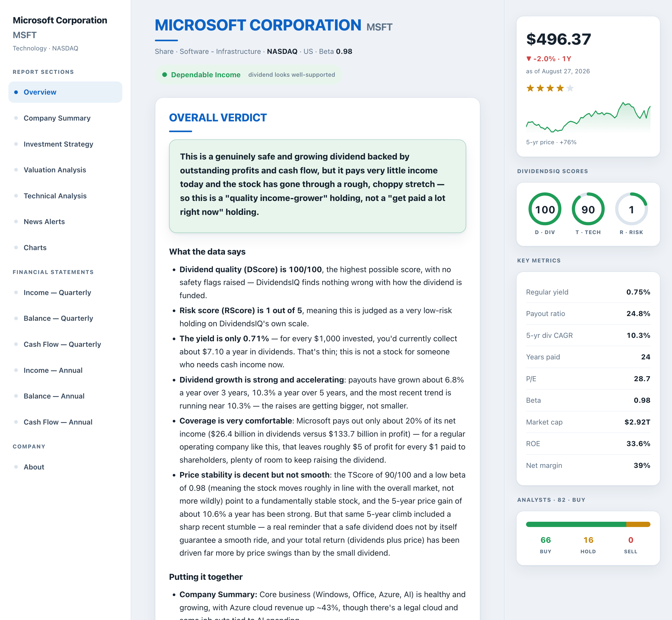This screenshot has height=620, width=672.
Task: Open Income — Quarterly statement
Action: (x=65, y=293)
